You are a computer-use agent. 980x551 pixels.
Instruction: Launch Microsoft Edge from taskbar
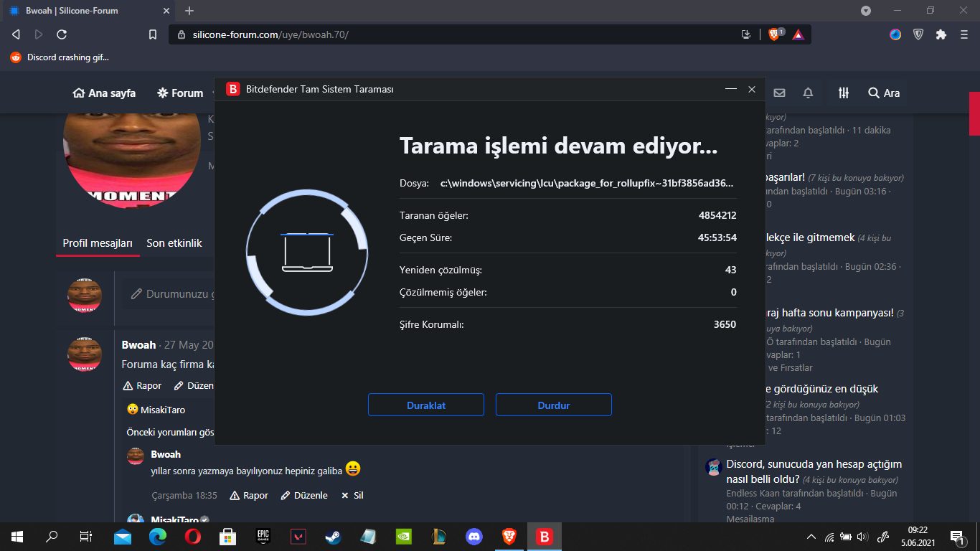pyautogui.click(x=158, y=536)
